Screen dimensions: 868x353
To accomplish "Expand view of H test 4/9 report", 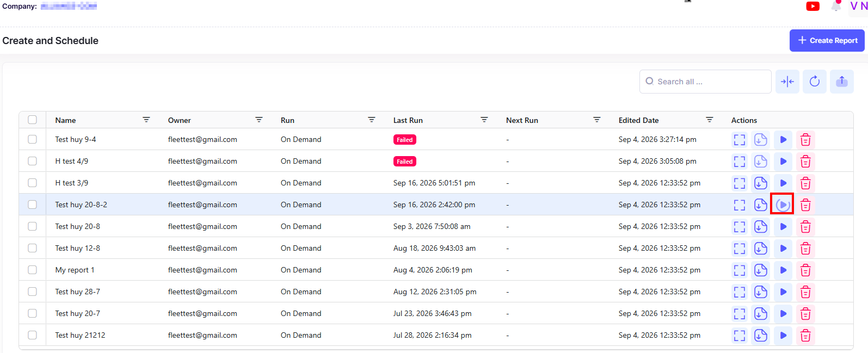I will click(739, 162).
